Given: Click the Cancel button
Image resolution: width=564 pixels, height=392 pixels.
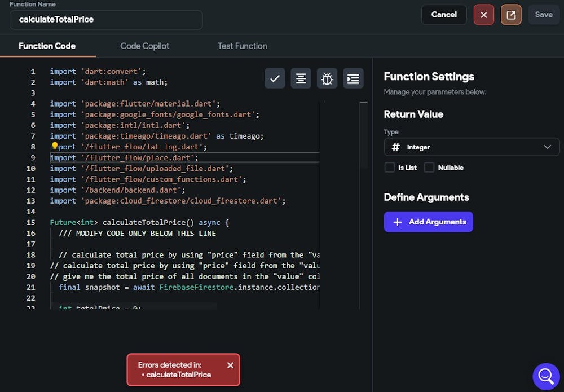Looking at the screenshot, I should pyautogui.click(x=444, y=15).
